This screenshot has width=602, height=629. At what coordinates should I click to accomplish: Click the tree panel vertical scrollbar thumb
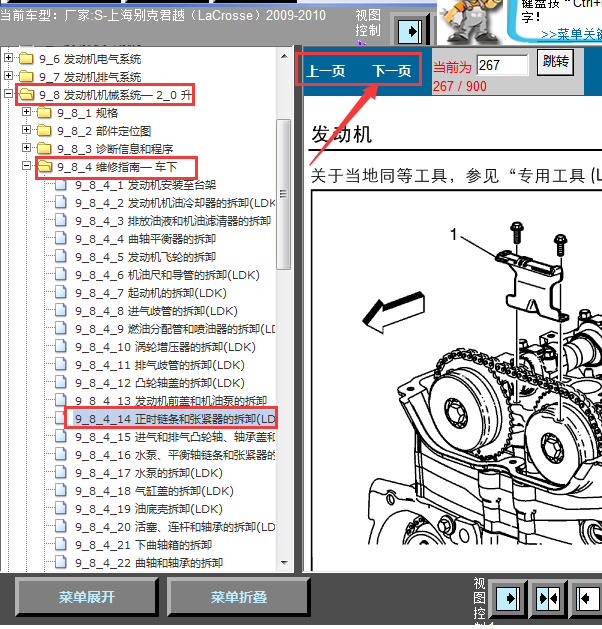(x=284, y=194)
